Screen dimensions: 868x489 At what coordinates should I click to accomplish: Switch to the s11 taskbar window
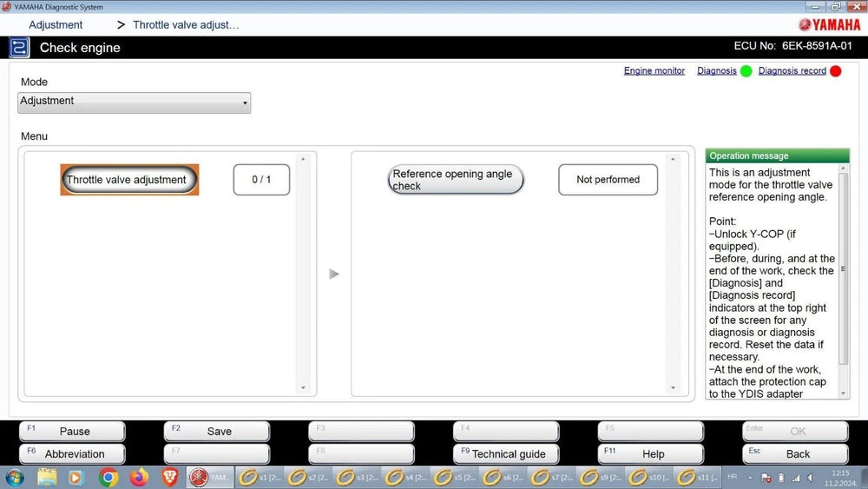[698, 478]
